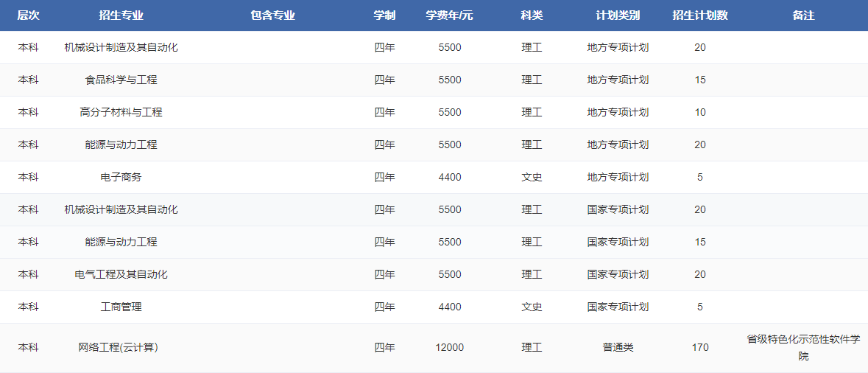The width and height of the screenshot is (868, 373).
Task: Click 普通类 plan category cell
Action: click(618, 347)
